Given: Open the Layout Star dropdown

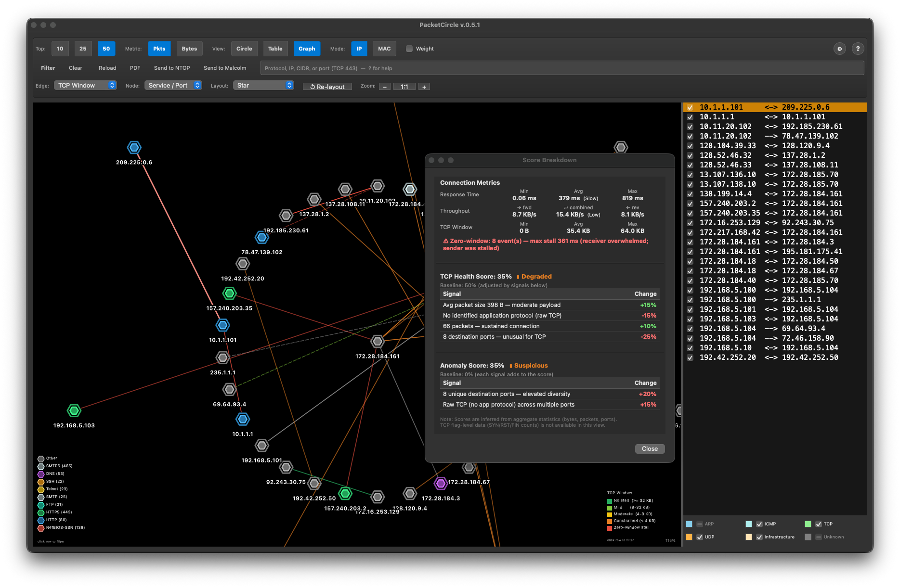Looking at the screenshot, I should pyautogui.click(x=263, y=85).
